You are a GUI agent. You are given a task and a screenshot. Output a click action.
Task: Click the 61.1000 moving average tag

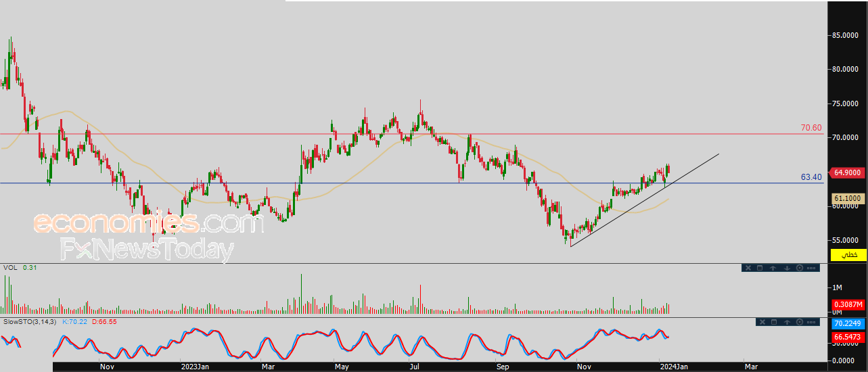(847, 198)
